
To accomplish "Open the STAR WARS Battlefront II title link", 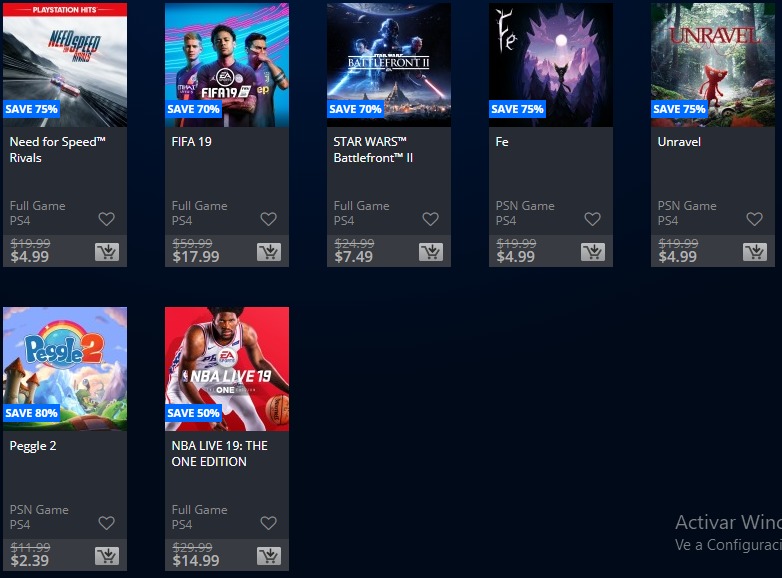I will point(373,150).
